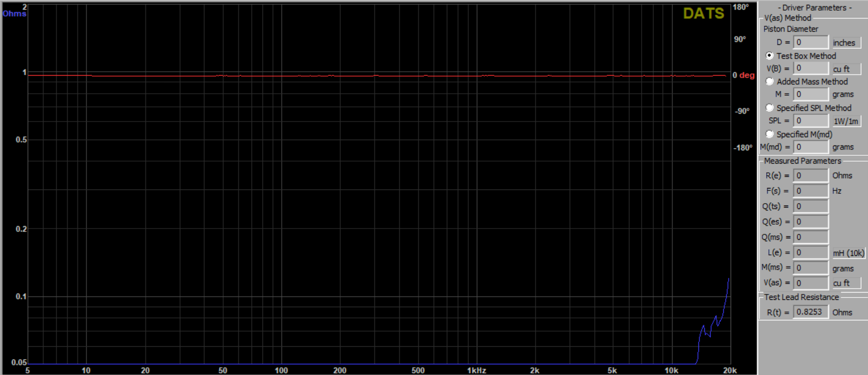Click the 180° phase axis label
The image size is (868, 375).
[x=740, y=7]
